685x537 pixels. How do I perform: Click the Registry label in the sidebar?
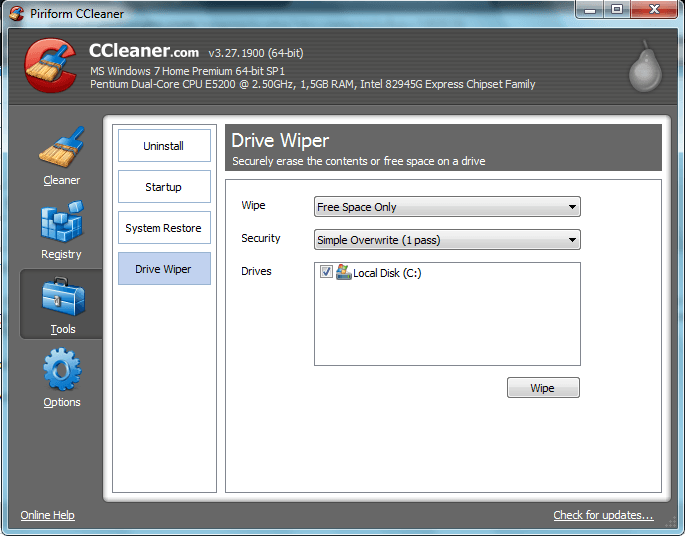click(x=61, y=254)
